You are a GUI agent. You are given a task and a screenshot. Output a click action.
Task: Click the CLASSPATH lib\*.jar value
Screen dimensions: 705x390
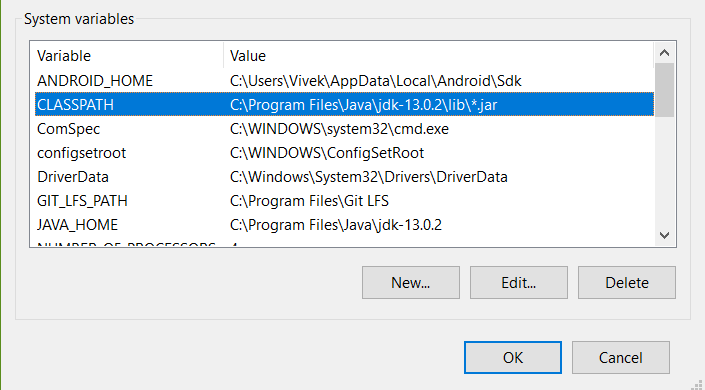pos(363,105)
